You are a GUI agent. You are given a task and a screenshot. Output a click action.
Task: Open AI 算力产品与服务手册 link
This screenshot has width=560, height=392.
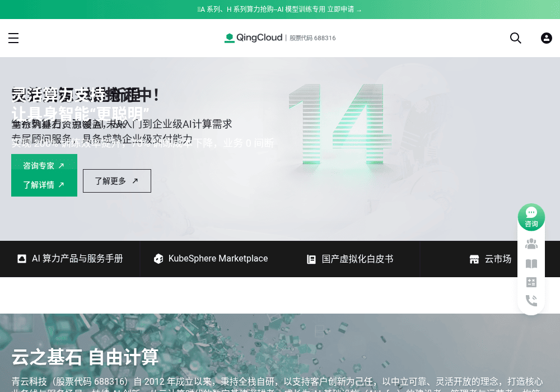point(70,259)
